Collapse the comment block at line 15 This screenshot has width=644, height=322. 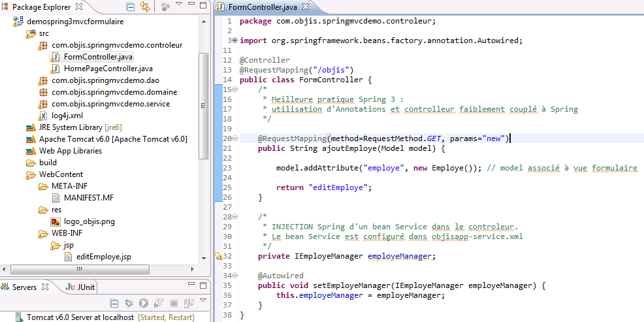point(235,89)
